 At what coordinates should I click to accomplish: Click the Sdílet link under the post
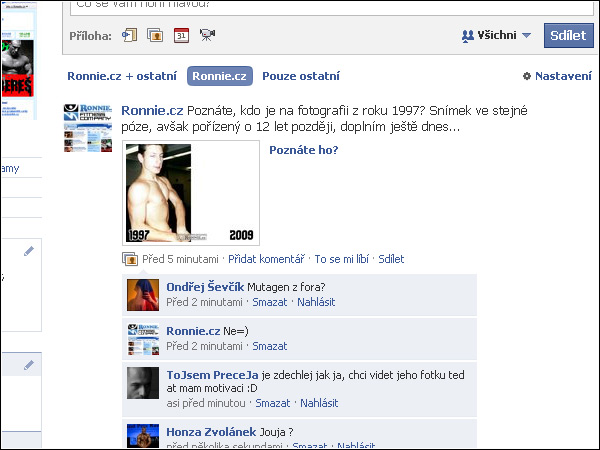(391, 259)
